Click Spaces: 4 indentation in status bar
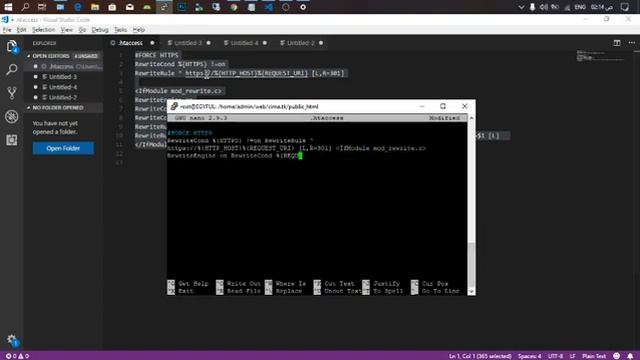 529,356
